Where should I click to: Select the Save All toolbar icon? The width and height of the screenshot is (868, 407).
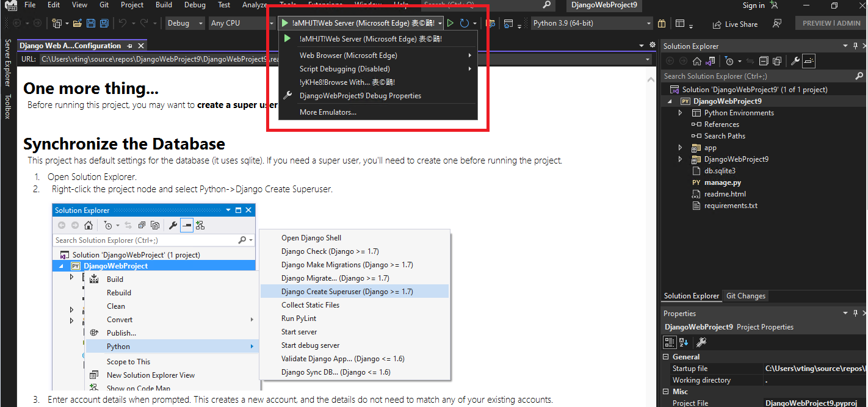104,23
